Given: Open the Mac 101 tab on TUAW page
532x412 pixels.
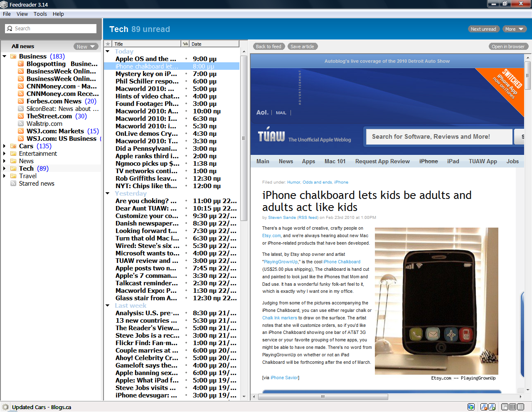Looking at the screenshot, I should pos(335,162).
